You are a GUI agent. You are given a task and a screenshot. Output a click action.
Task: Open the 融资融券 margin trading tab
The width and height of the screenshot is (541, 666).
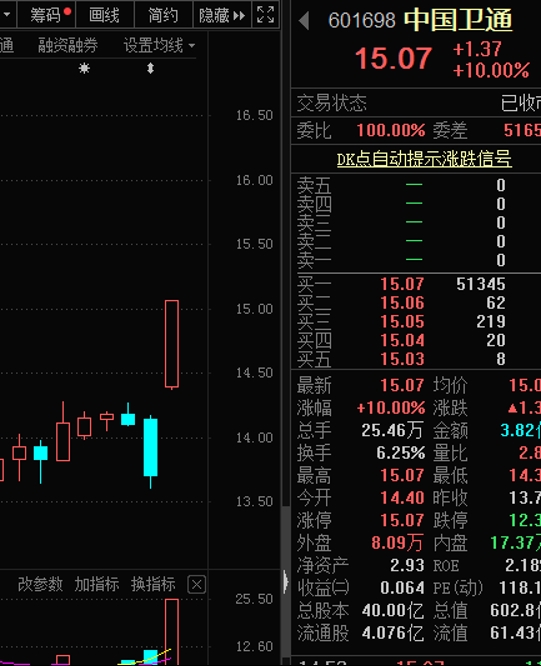(x=68, y=45)
